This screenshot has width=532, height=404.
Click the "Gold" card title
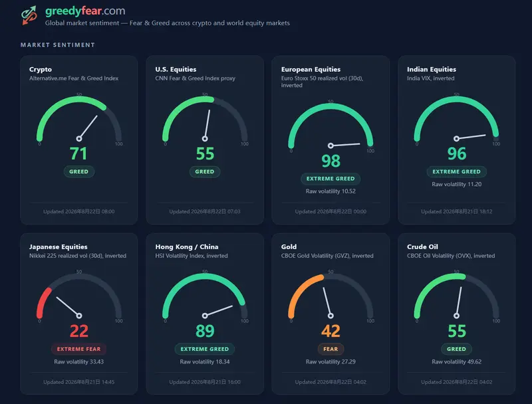(289, 247)
